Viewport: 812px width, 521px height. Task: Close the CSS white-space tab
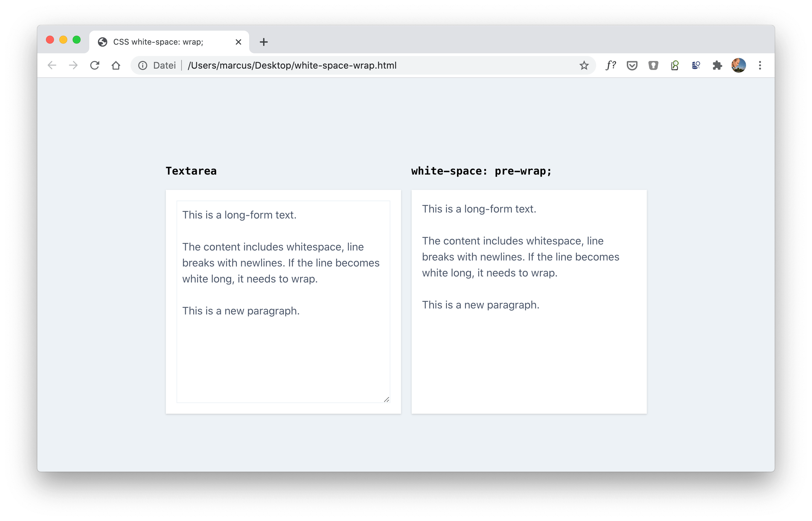pyautogui.click(x=238, y=42)
